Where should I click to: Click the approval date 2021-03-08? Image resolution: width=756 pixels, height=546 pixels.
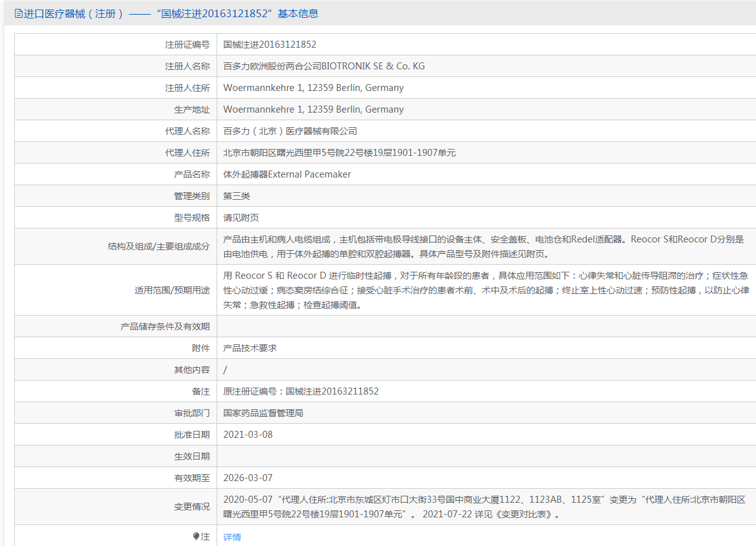(248, 435)
